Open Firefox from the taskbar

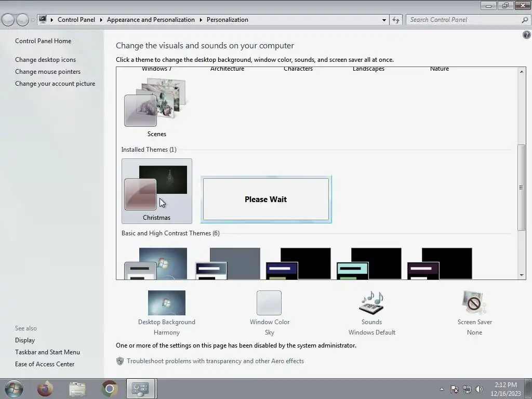(x=45, y=389)
